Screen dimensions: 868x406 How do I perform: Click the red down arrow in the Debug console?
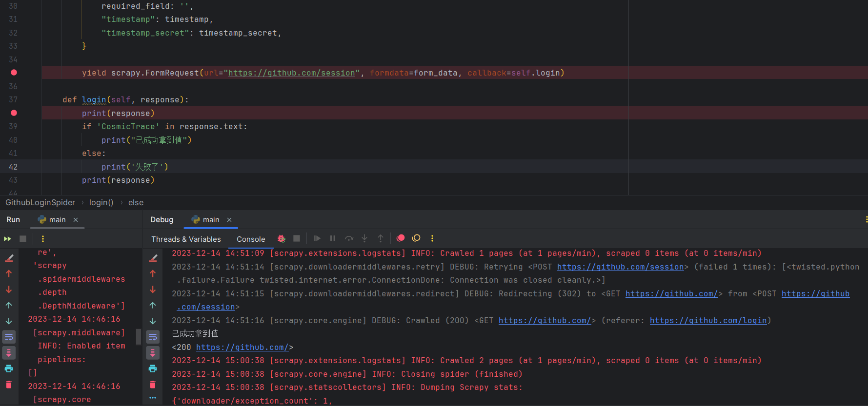153,290
